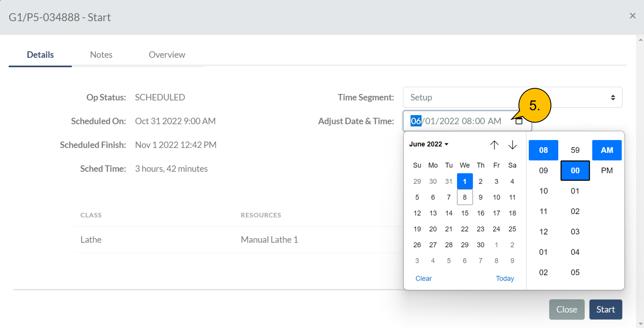Screen dimensions: 644x328
Task: Pick June 15 in the calendar
Action: [465, 213]
